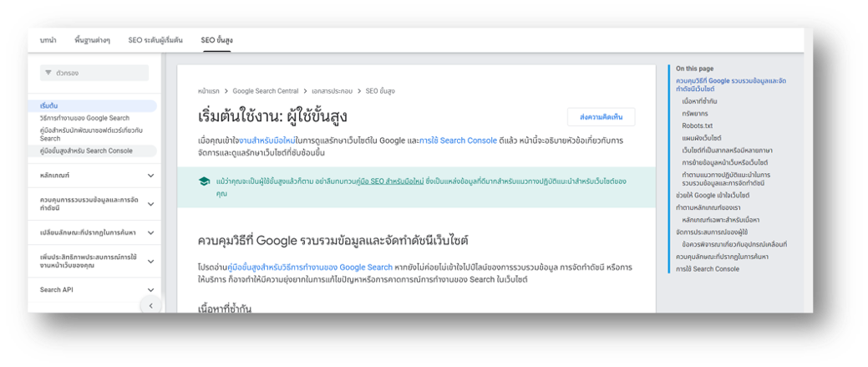Image resolution: width=868 pixels, height=367 pixels.
Task: Expand เพิ่มประสิทธิภาพประสบการณ์ sidebar section
Action: click(150, 262)
